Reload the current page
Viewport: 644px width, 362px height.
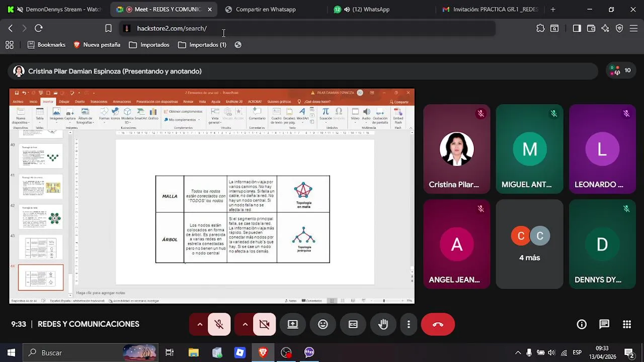point(39,28)
